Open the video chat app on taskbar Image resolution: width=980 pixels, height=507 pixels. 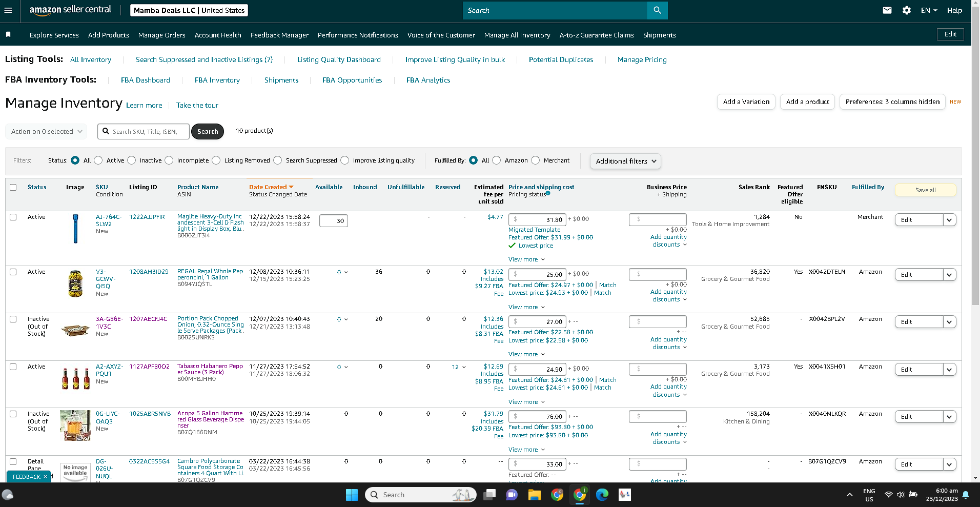(x=512, y=495)
